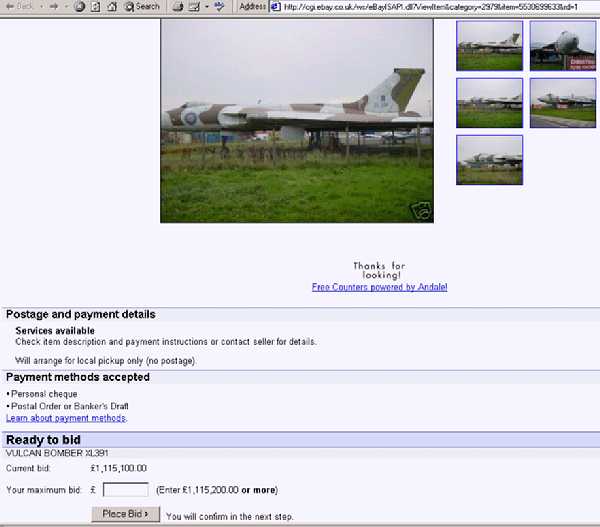Select the top-right nose-view aircraft thumbnail
This screenshot has height=527, width=600.
pos(562,45)
